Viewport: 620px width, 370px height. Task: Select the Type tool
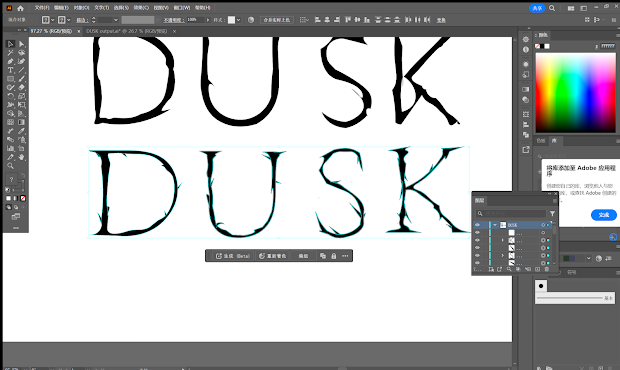point(11,70)
